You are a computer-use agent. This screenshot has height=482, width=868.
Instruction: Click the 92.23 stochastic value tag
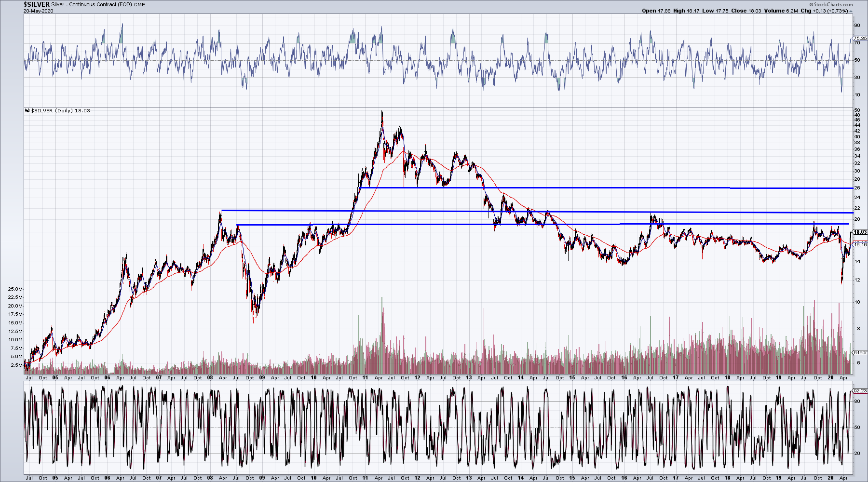[x=860, y=390]
